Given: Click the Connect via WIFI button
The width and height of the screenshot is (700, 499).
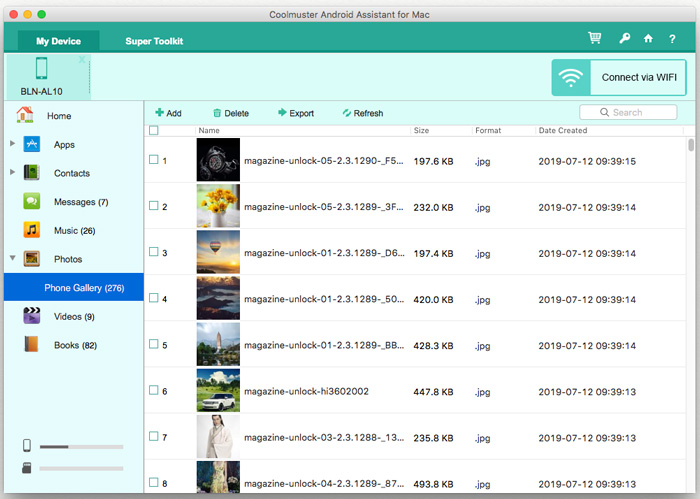Looking at the screenshot, I should click(x=619, y=77).
